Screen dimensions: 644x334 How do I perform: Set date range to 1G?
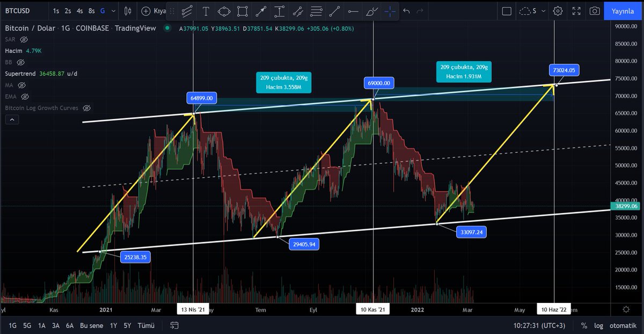[12, 325]
